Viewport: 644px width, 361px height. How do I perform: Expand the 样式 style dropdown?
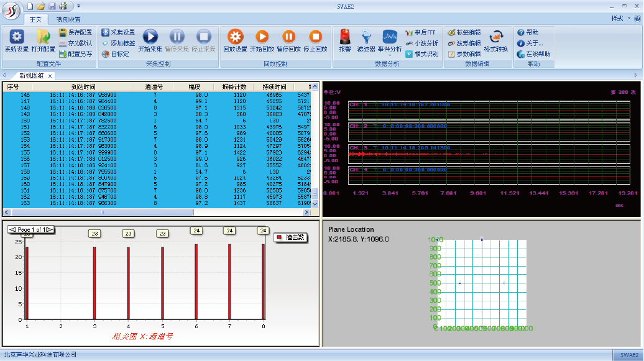pyautogui.click(x=620, y=19)
